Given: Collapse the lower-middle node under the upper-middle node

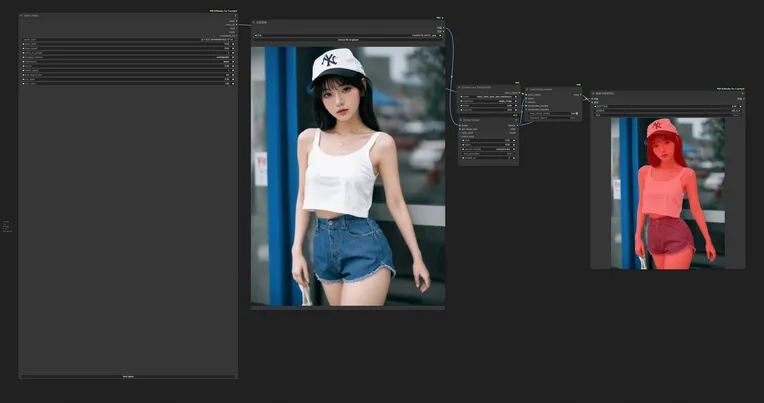Looking at the screenshot, I should [461, 120].
